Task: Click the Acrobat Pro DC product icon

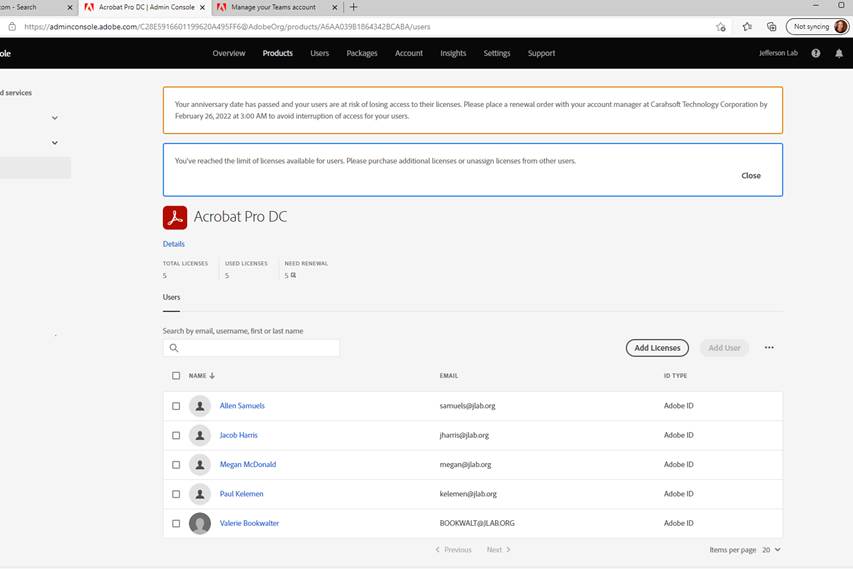Action: [x=175, y=217]
